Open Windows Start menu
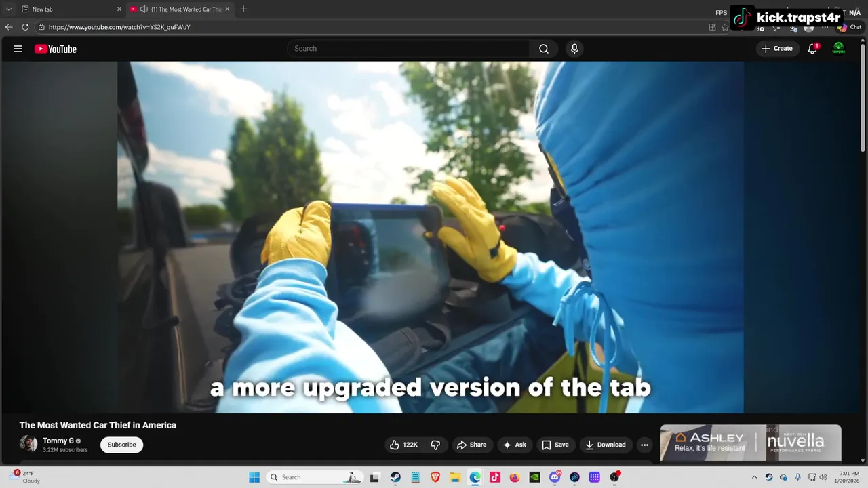Screen dimensions: 868x488 coord(254,477)
